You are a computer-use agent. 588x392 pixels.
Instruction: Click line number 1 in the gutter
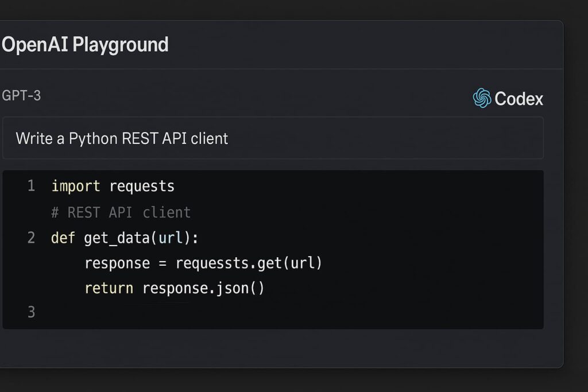[x=32, y=186]
